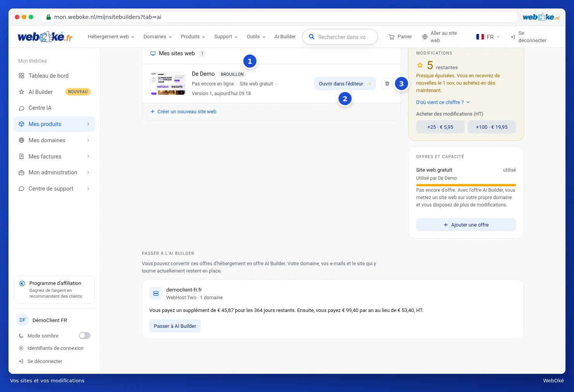Click the shopping cart Panier icon
The image size is (574, 392).
391,37
